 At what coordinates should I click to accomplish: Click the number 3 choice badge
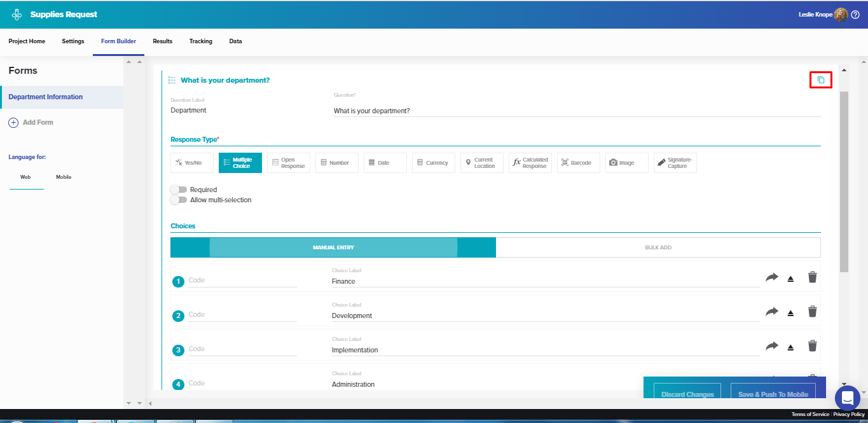(x=179, y=350)
